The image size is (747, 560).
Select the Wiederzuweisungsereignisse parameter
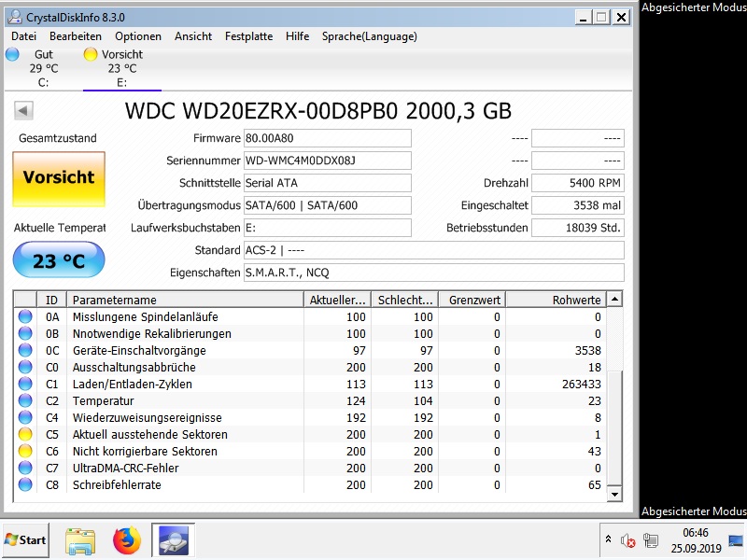click(148, 417)
